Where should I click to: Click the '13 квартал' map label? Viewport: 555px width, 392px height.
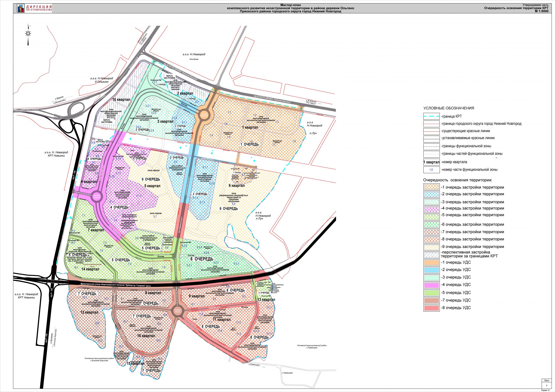click(x=266, y=300)
